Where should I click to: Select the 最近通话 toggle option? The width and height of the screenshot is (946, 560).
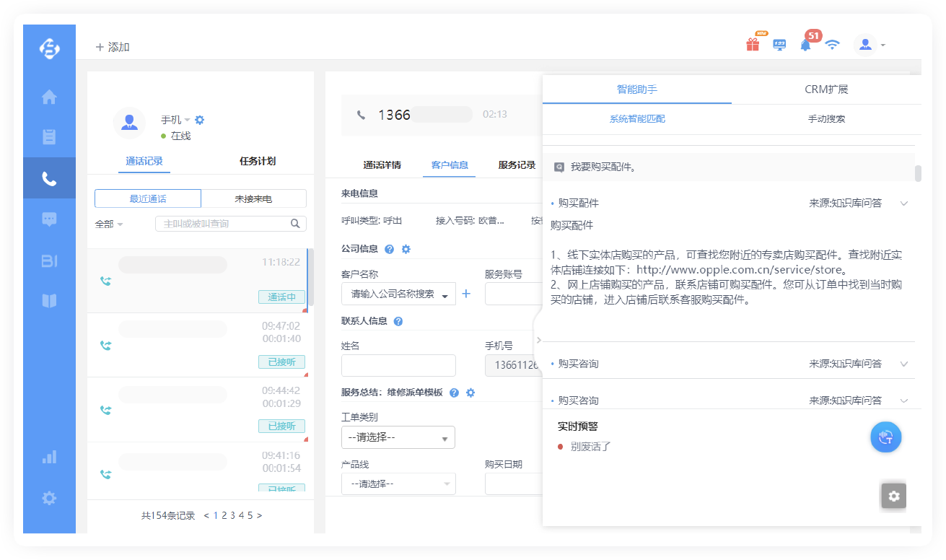(x=148, y=198)
